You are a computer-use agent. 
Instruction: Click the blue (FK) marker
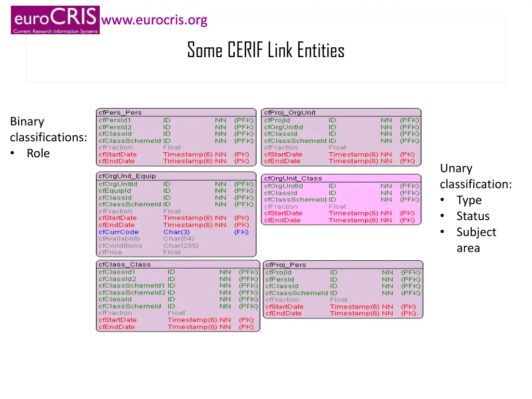[241, 232]
